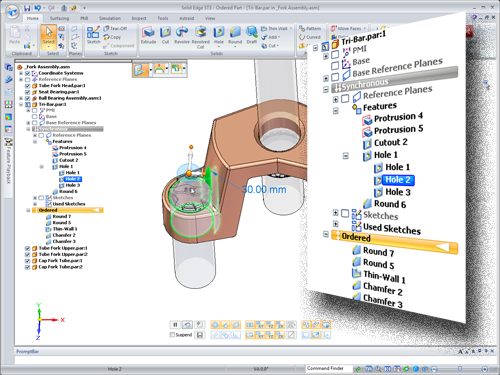Start the Sketch command
500x375 pixels.
click(93, 35)
